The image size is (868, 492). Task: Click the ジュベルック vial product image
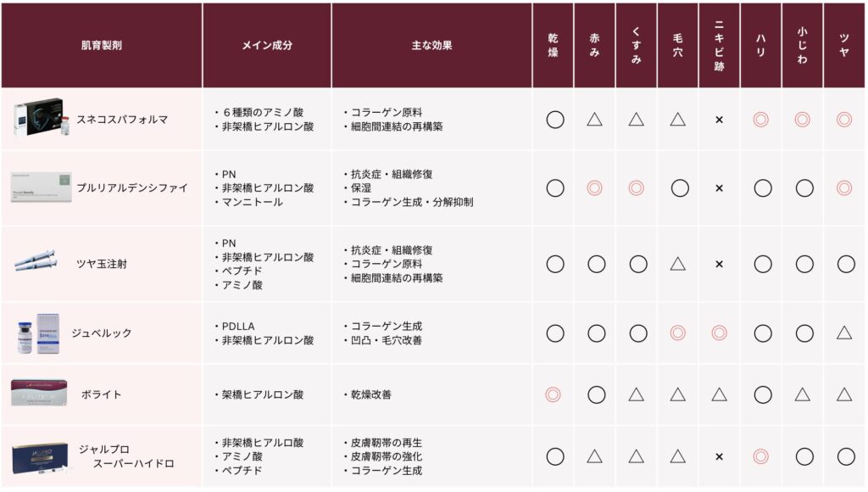[38, 333]
